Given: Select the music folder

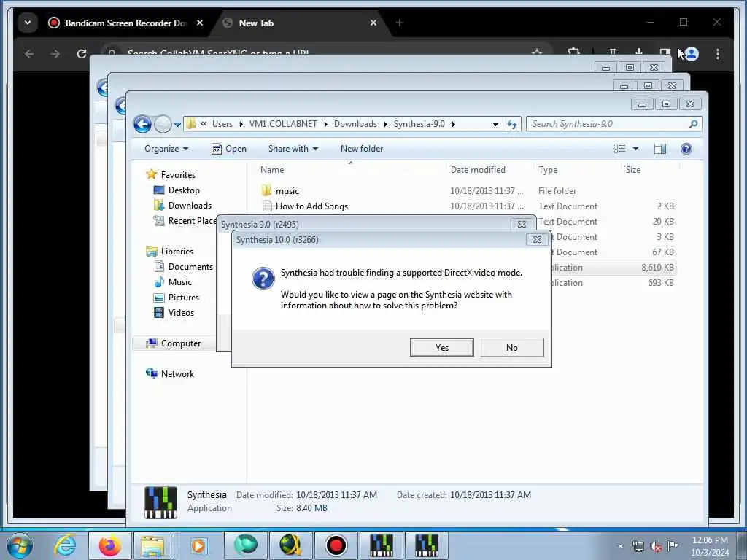Looking at the screenshot, I should click(287, 191).
